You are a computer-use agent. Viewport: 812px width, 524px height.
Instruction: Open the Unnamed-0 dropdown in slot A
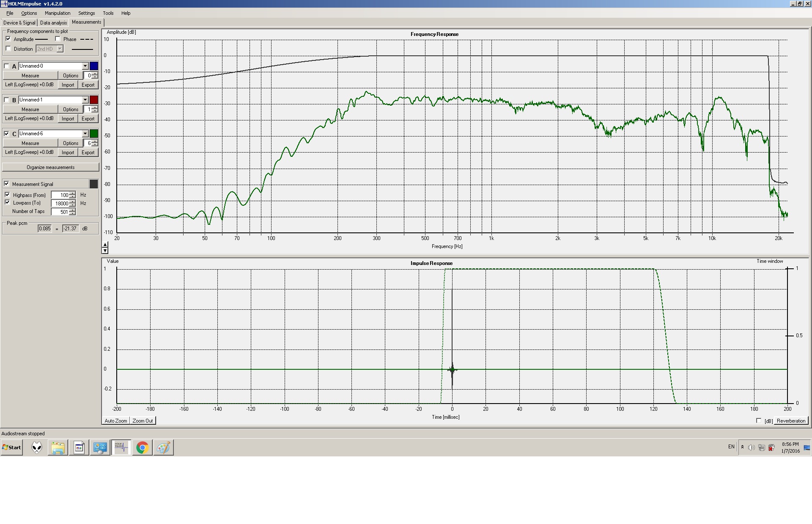pos(85,66)
